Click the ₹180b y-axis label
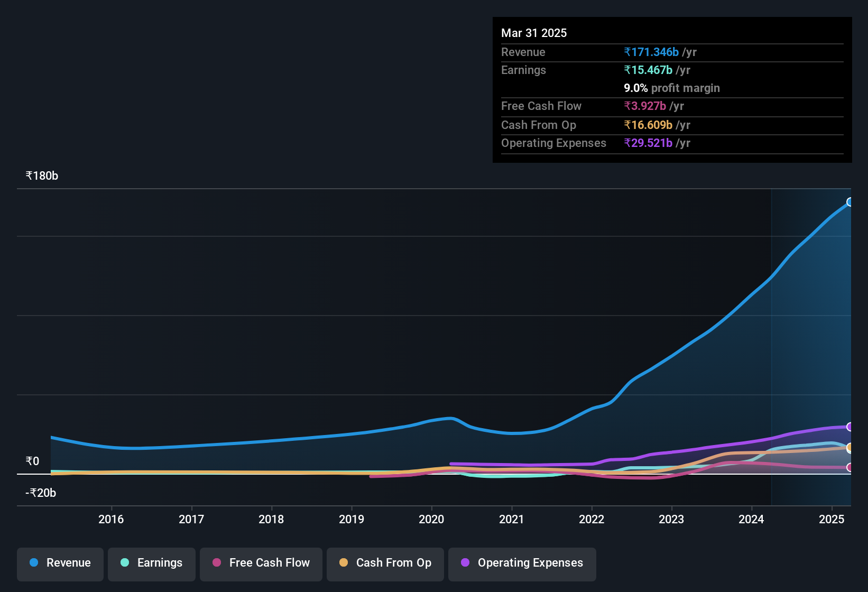Viewport: 868px width, 592px height. click(x=42, y=175)
